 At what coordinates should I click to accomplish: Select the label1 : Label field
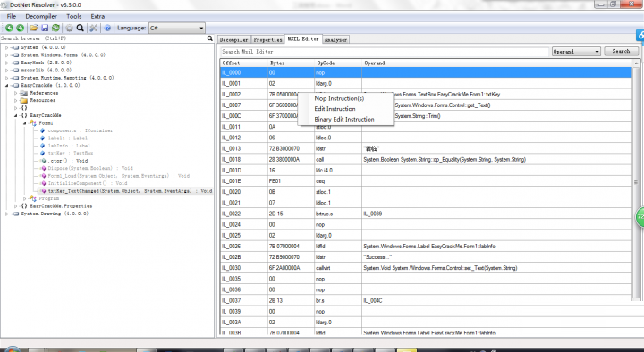point(68,138)
